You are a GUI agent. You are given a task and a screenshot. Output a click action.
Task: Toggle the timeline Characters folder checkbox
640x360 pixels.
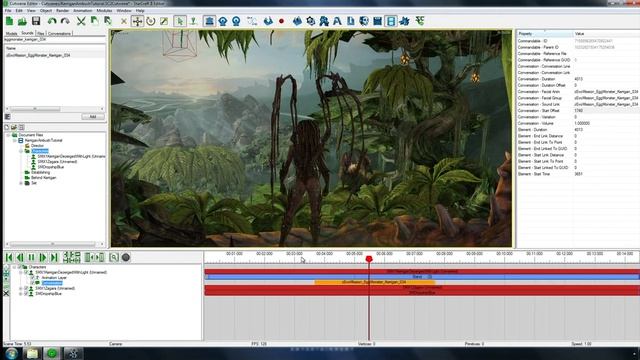(19, 267)
